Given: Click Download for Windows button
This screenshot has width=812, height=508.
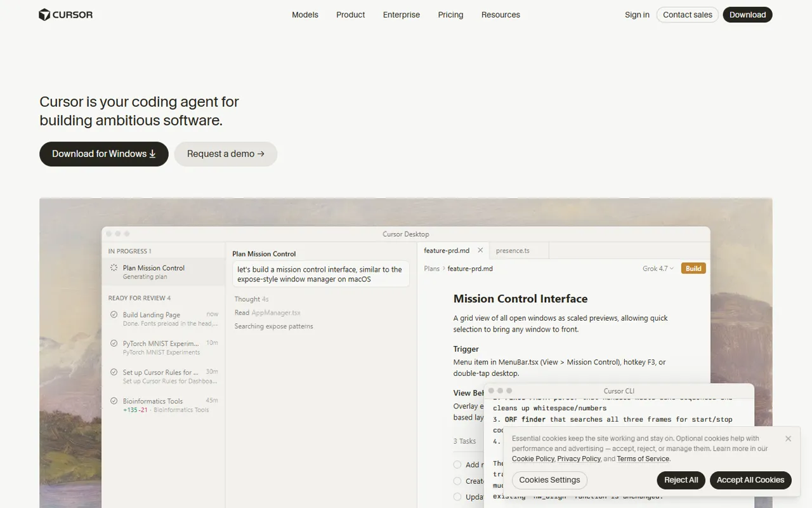Looking at the screenshot, I should [104, 154].
